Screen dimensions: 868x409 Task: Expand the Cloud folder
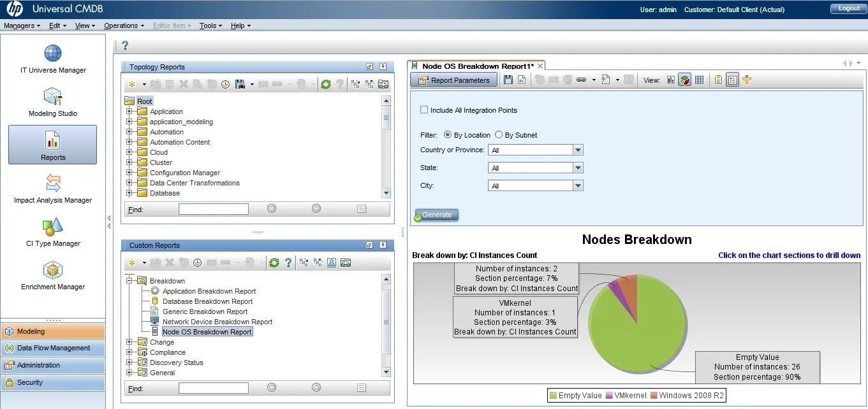(x=129, y=152)
